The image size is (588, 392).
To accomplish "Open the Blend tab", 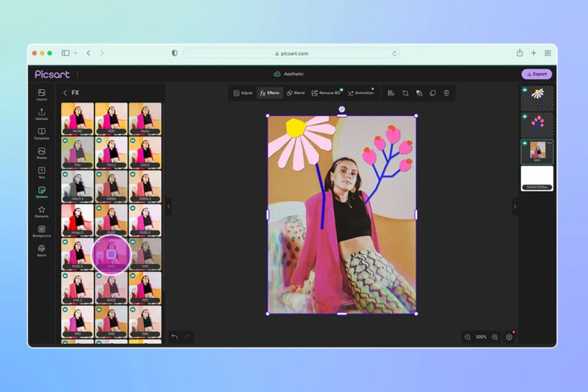I will tap(295, 93).
